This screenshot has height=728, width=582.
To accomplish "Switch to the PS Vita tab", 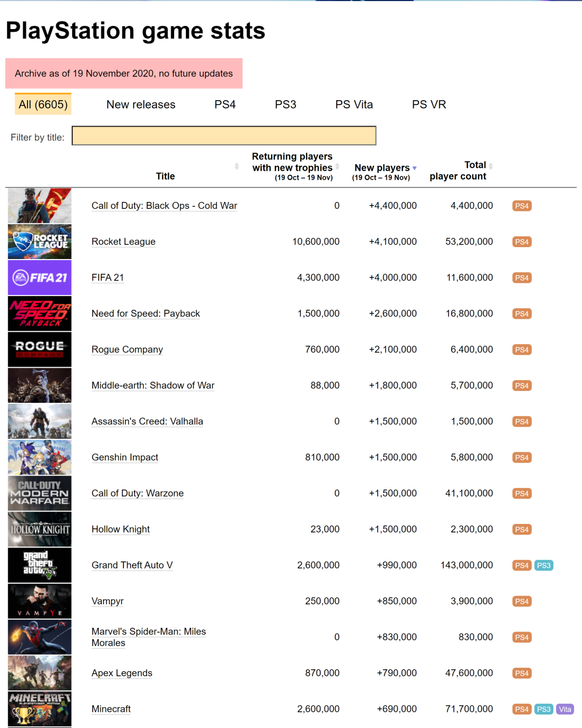I will (x=354, y=104).
